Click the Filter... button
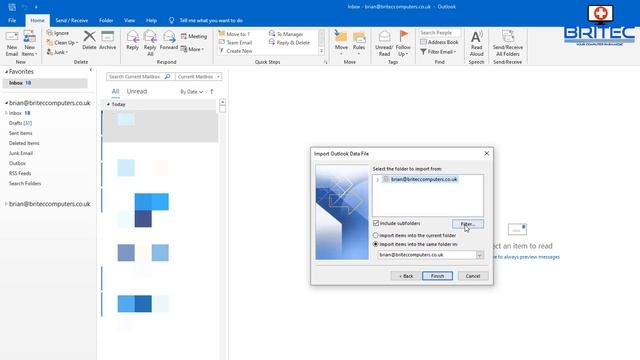Image resolution: width=640 pixels, height=360 pixels. (468, 224)
